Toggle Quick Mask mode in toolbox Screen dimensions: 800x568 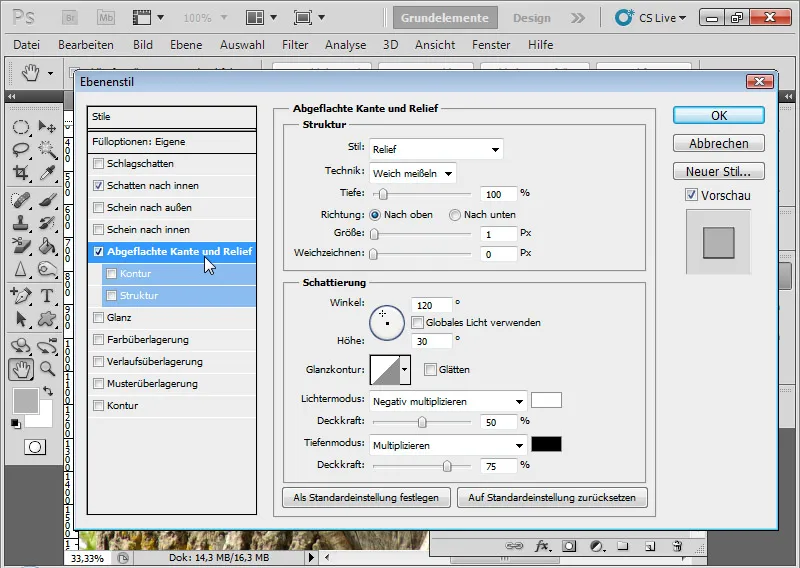(35, 447)
